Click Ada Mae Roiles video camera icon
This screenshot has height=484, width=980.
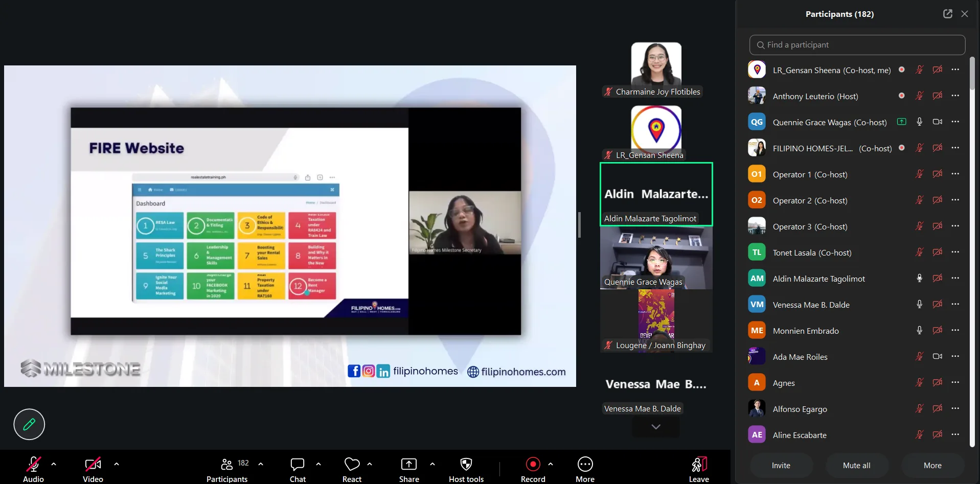point(938,356)
